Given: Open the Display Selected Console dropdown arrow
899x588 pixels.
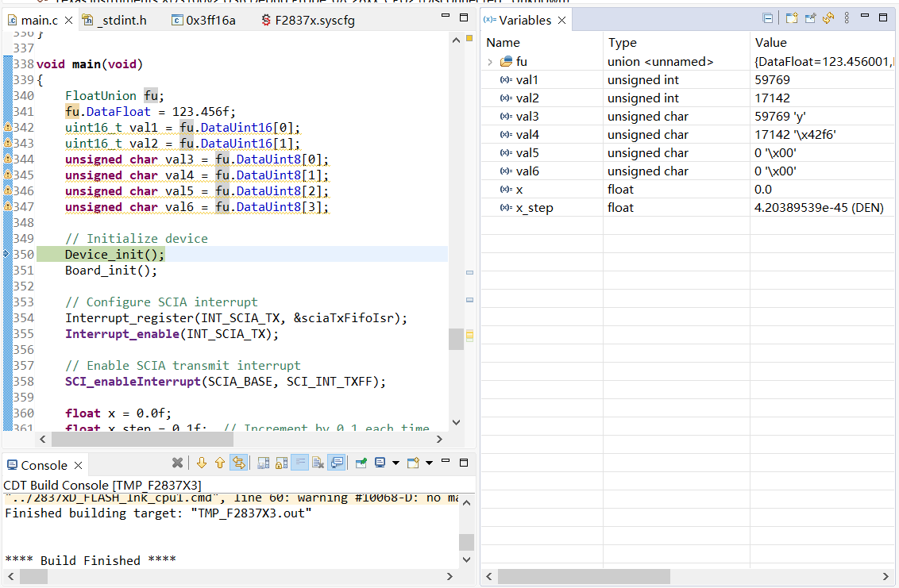Looking at the screenshot, I should coord(395,463).
